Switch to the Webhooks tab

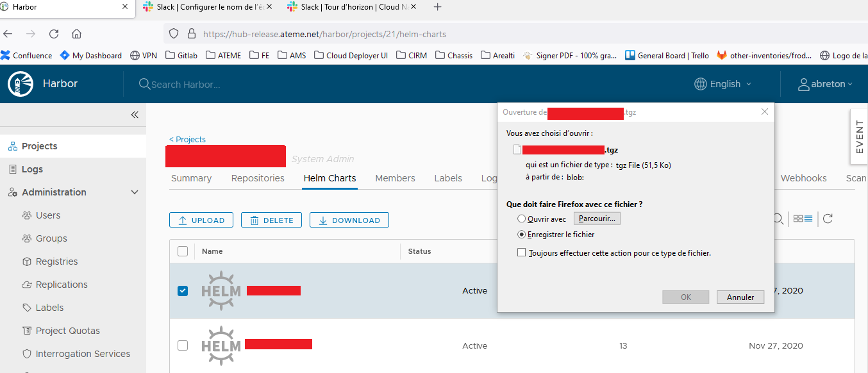tap(803, 178)
